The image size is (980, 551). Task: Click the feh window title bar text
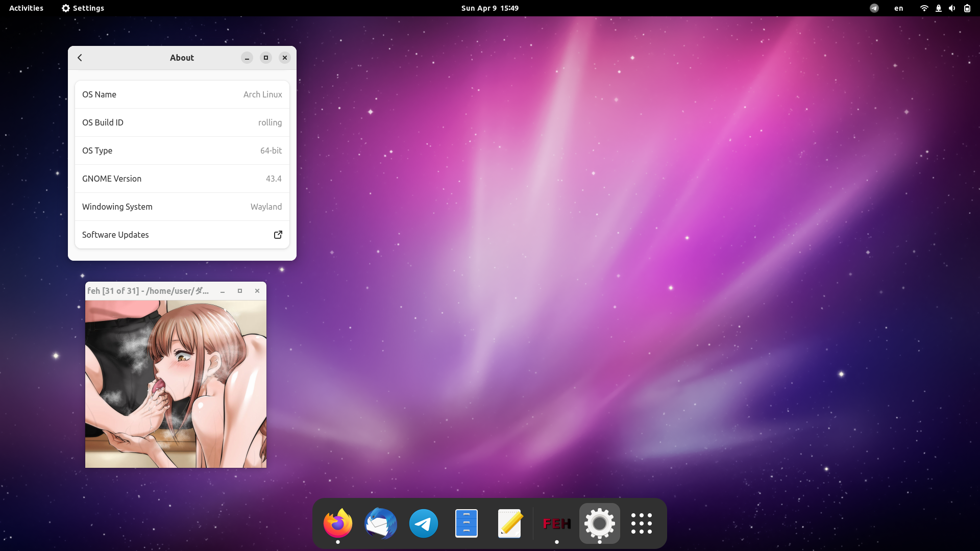tap(148, 291)
